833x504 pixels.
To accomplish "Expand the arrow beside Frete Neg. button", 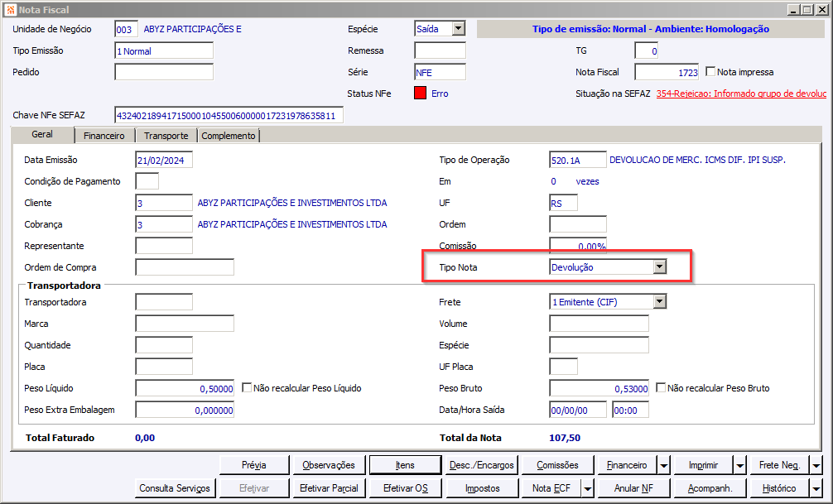I will (816, 465).
